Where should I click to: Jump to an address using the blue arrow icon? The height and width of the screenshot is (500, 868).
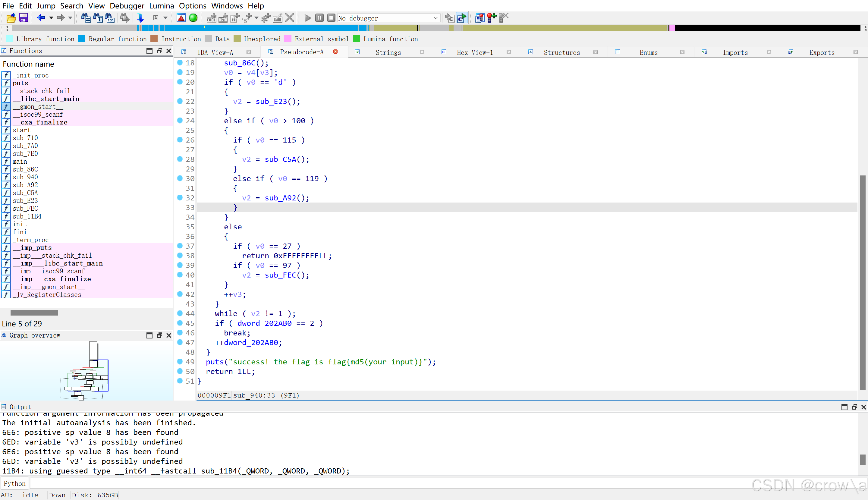coord(140,18)
